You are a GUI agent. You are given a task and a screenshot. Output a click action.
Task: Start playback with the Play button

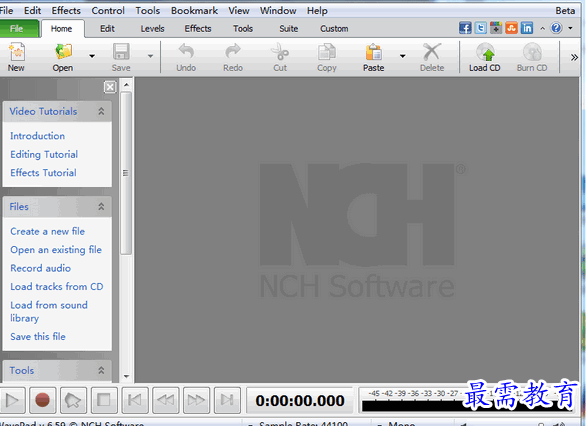(12, 400)
